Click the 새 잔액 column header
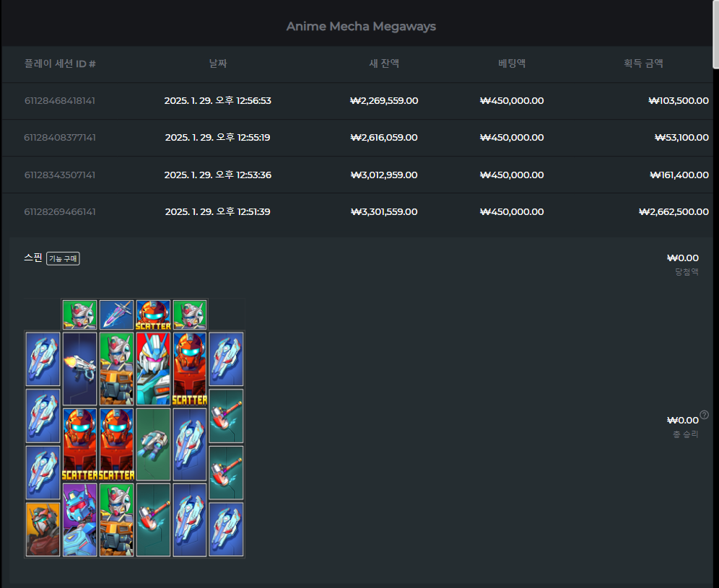The image size is (719, 588). [x=384, y=63]
